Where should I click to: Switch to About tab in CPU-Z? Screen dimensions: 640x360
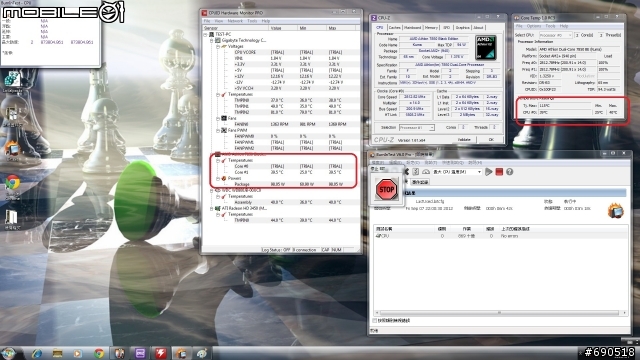(x=478, y=27)
